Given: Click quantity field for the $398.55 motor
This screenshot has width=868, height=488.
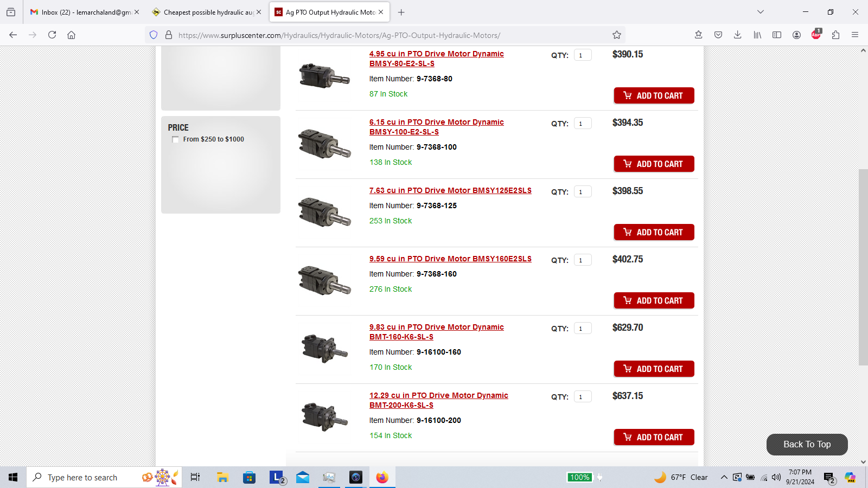Looking at the screenshot, I should [583, 192].
